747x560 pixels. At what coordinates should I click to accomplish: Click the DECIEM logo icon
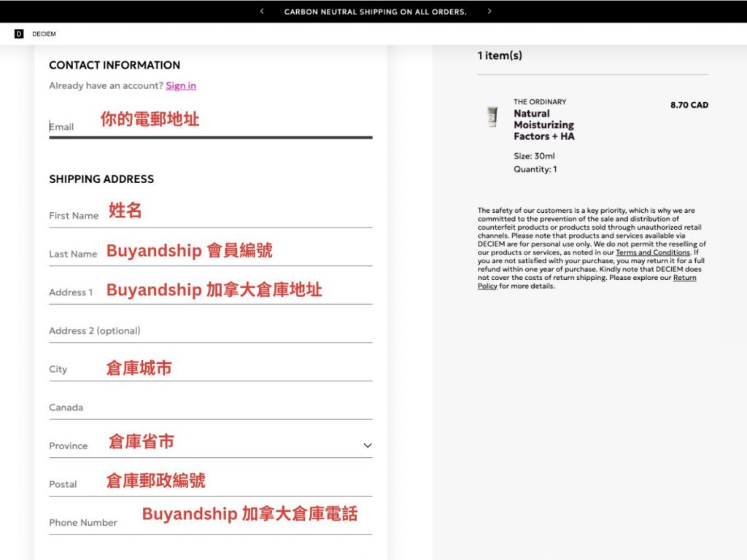point(19,34)
